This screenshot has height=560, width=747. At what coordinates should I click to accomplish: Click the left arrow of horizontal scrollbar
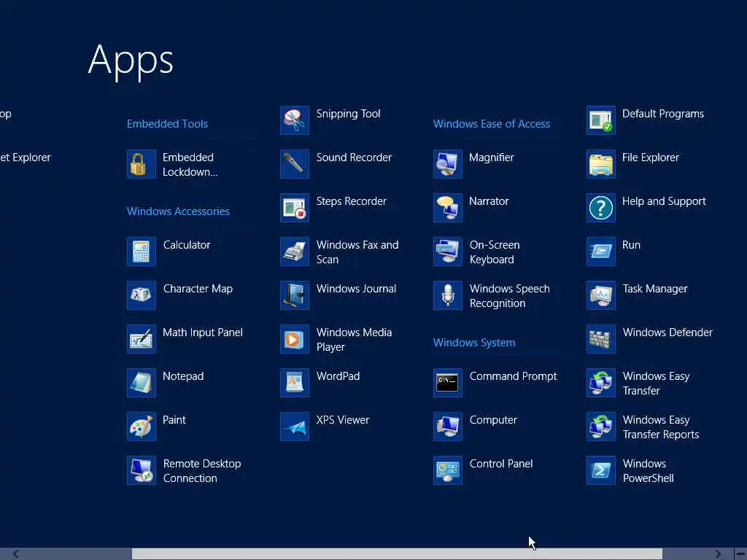click(15, 554)
